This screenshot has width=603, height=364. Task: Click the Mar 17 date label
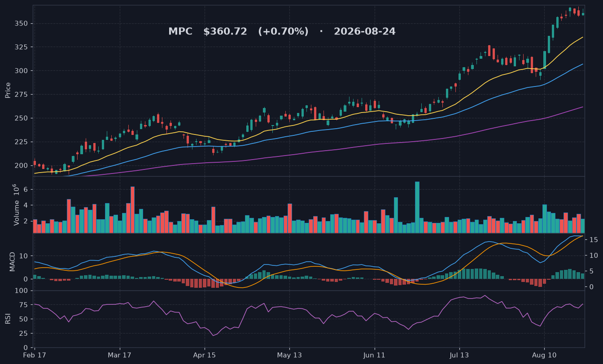tap(120, 355)
